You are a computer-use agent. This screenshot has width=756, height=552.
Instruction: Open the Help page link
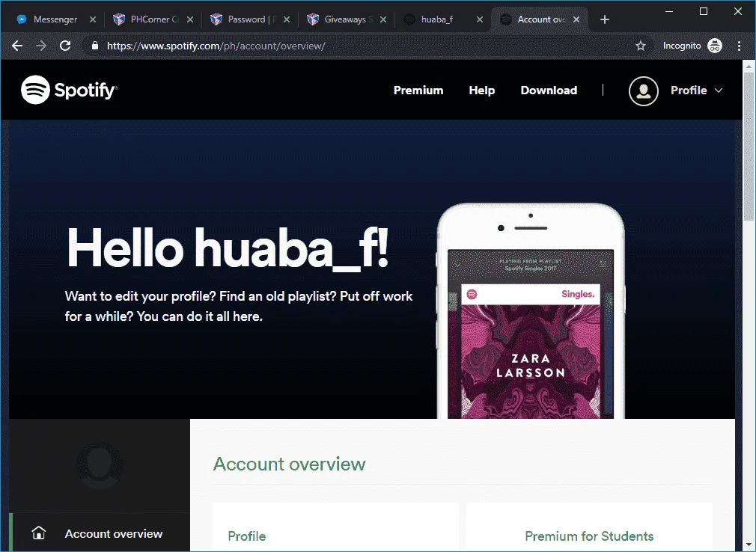(x=481, y=90)
